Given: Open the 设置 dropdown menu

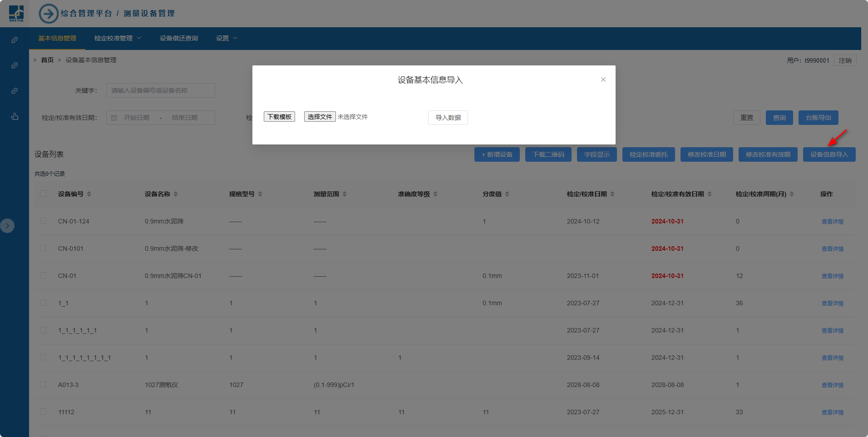Looking at the screenshot, I should point(226,38).
